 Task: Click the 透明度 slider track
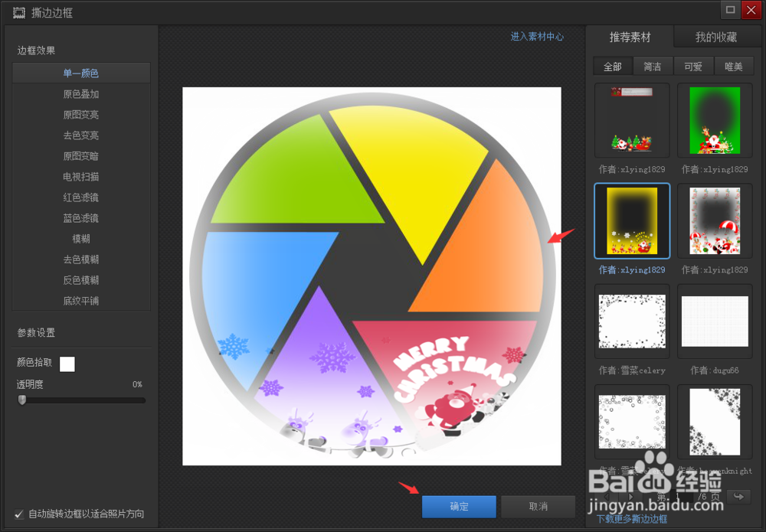point(82,400)
